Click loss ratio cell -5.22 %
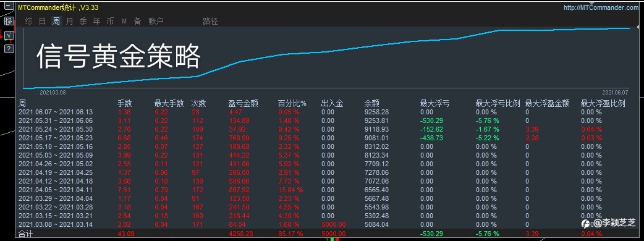The width and height of the screenshot is (644, 241). click(488, 138)
